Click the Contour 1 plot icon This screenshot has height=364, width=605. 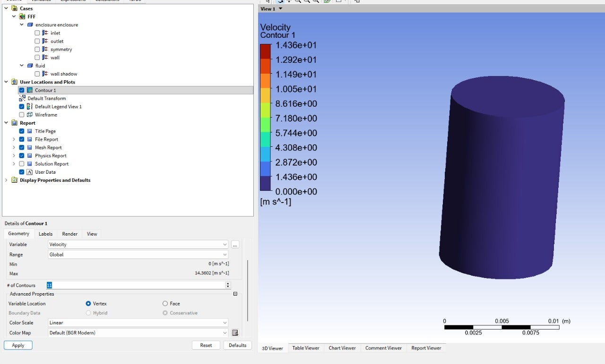pyautogui.click(x=30, y=90)
